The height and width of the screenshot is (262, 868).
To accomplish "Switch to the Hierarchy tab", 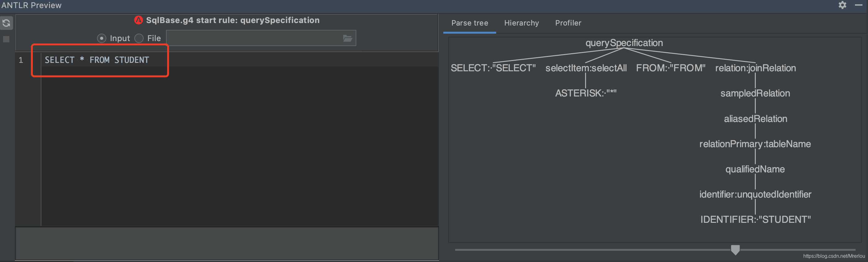I will point(521,23).
